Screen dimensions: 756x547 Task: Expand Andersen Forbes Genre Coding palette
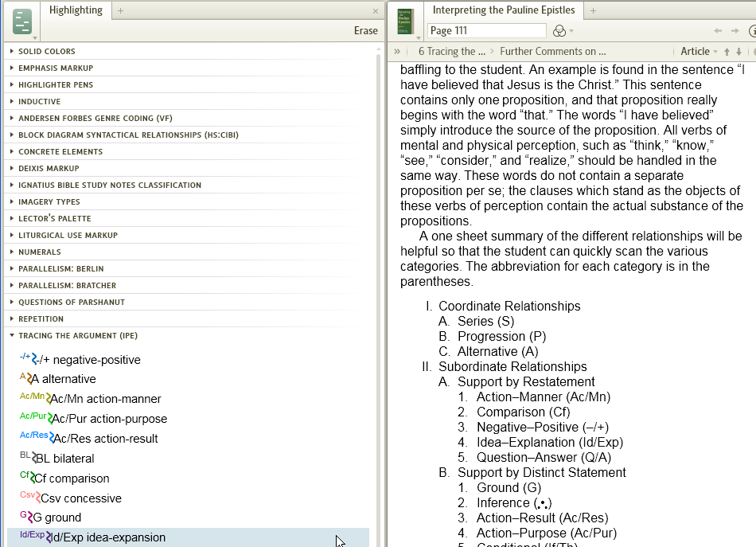[x=12, y=118]
